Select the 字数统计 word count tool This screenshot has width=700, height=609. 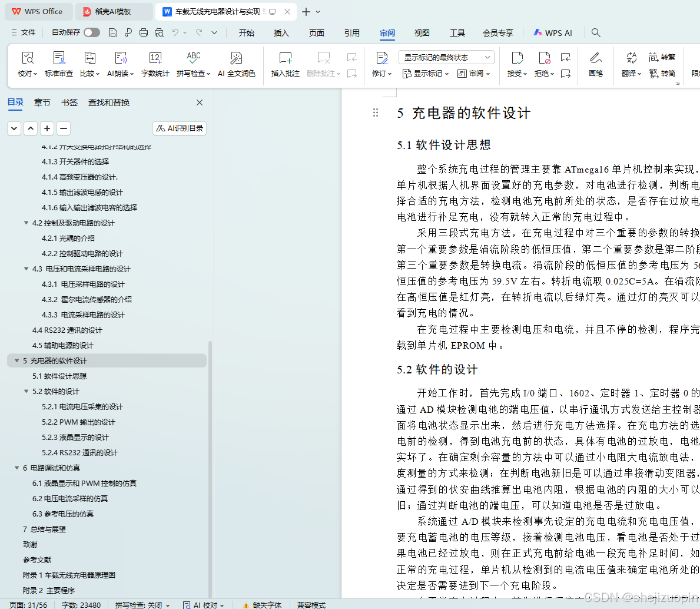[155, 65]
